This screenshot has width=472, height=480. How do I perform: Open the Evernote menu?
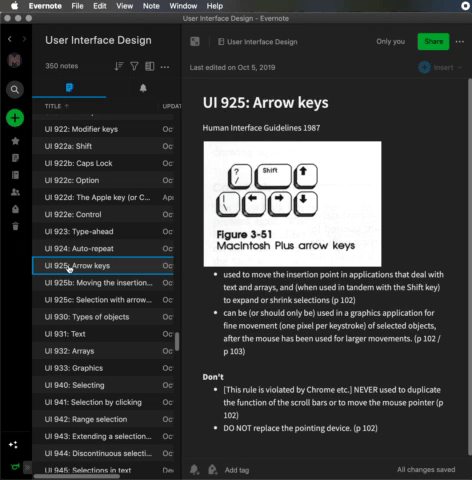point(45,6)
